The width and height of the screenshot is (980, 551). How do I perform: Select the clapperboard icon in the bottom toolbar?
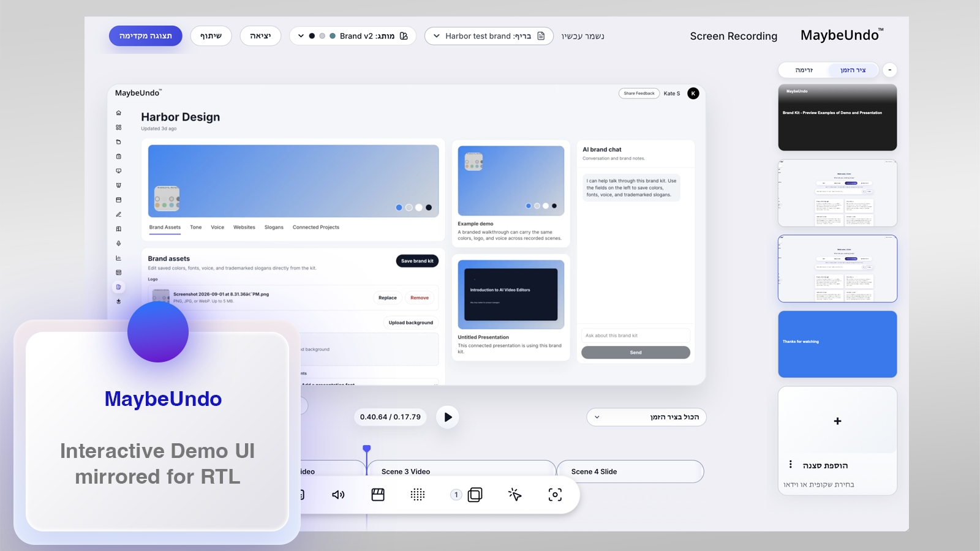tap(378, 495)
